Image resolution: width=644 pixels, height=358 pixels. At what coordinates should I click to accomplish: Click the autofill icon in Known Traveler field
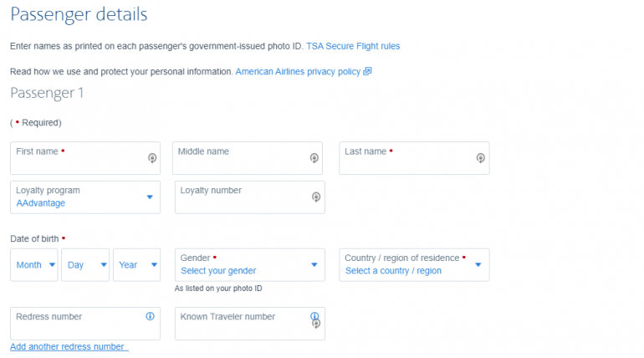(315, 324)
